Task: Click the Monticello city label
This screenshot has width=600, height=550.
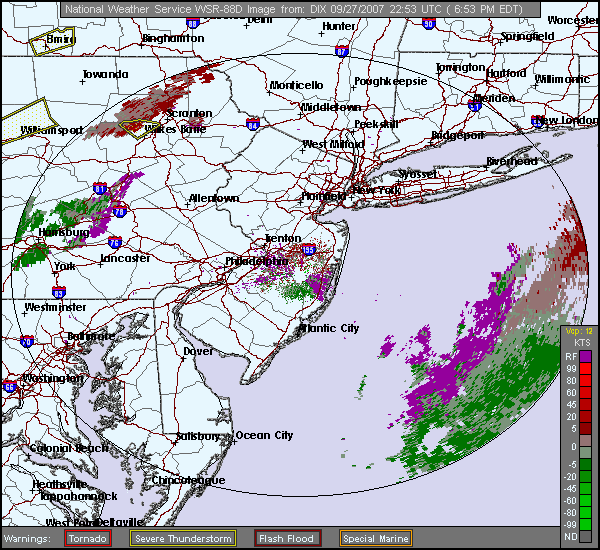Action: pyautogui.click(x=297, y=85)
